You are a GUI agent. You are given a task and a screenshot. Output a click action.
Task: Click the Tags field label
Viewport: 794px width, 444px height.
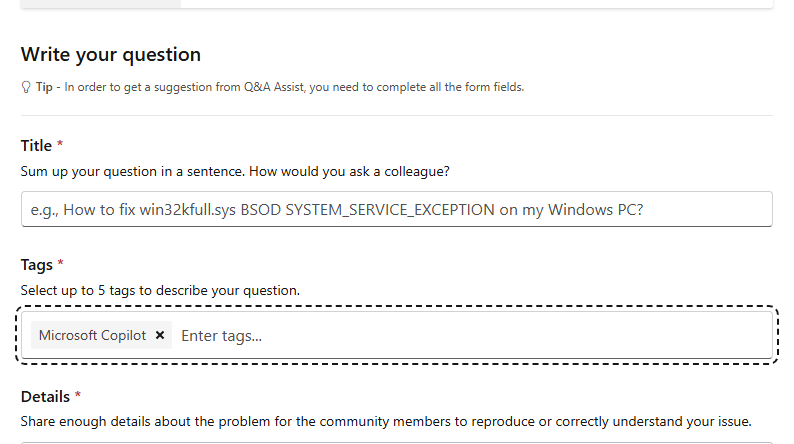tap(36, 265)
